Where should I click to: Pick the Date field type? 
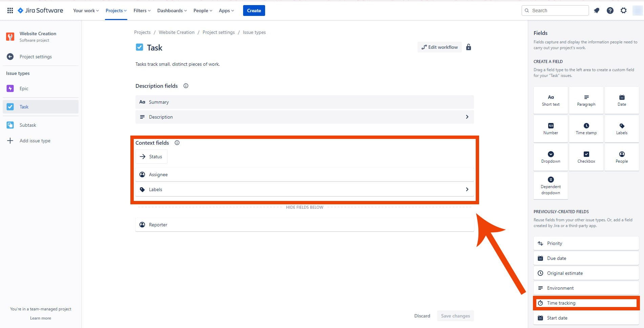(x=622, y=100)
